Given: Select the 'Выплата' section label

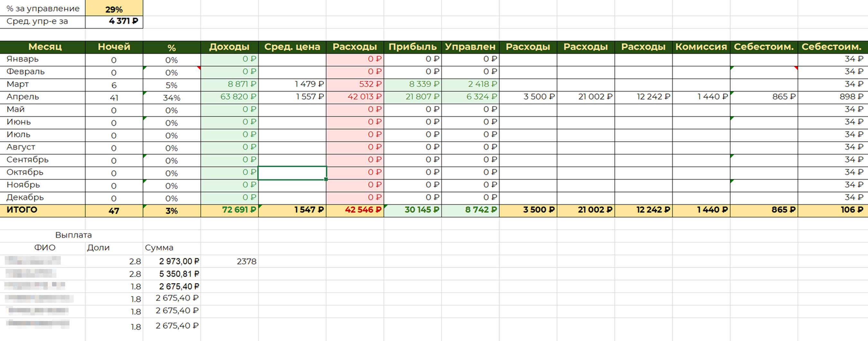Looking at the screenshot, I should coord(73,235).
